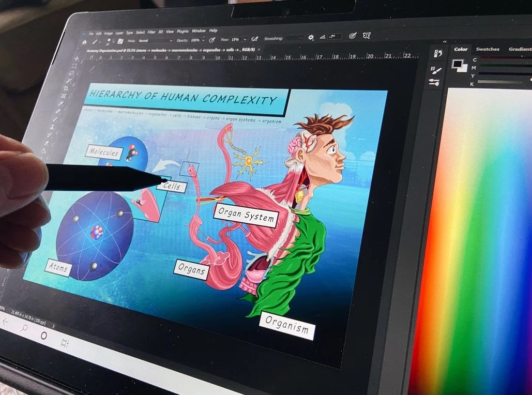Image resolution: width=532 pixels, height=395 pixels.
Task: Toggle pressure for size button
Action: tap(353, 36)
